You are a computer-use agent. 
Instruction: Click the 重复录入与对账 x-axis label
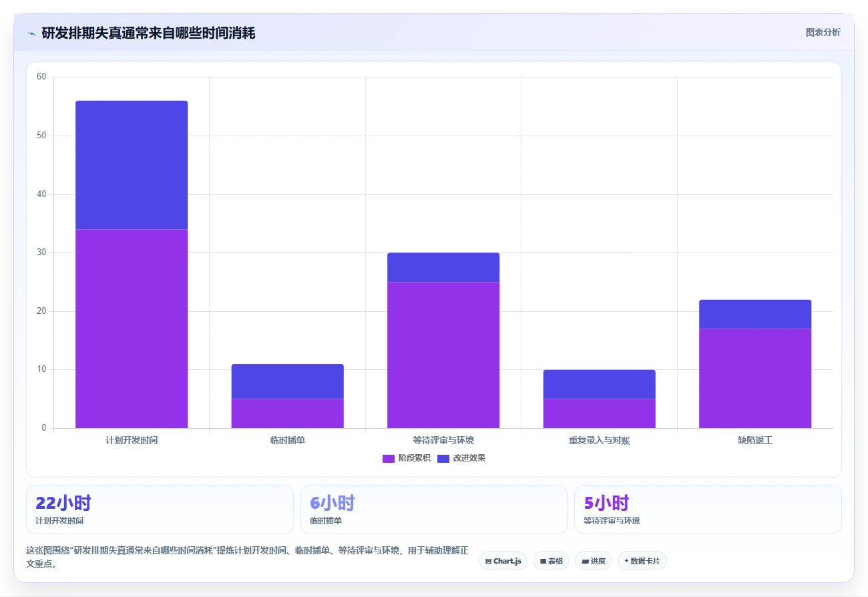pos(600,441)
